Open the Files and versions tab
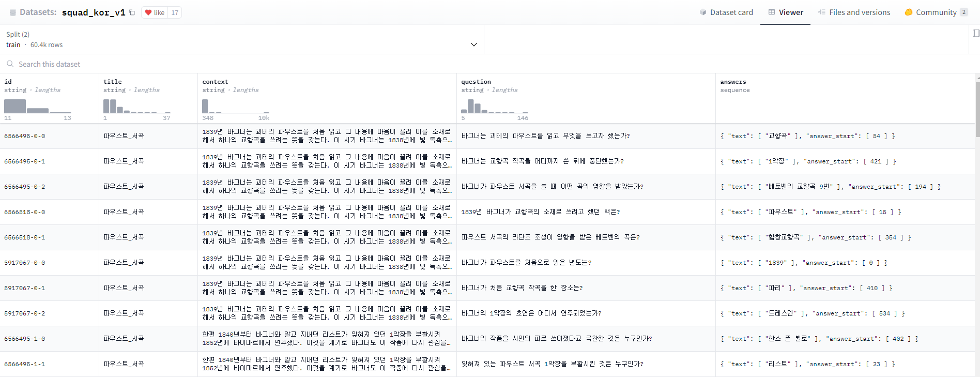The image size is (980, 377). pyautogui.click(x=854, y=12)
